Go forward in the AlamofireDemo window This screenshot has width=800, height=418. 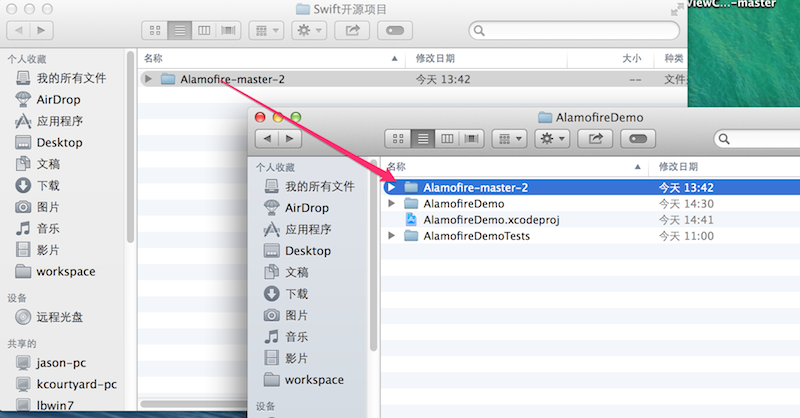pyautogui.click(x=290, y=139)
